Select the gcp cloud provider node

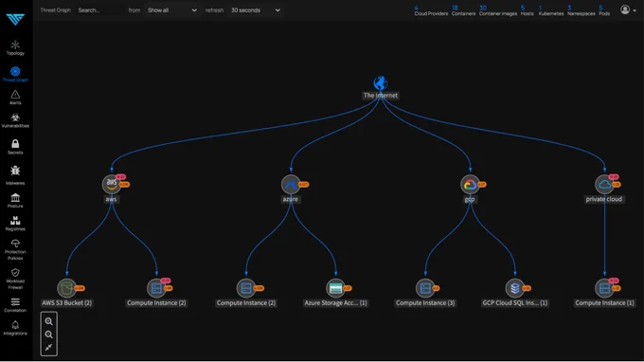[470, 184]
